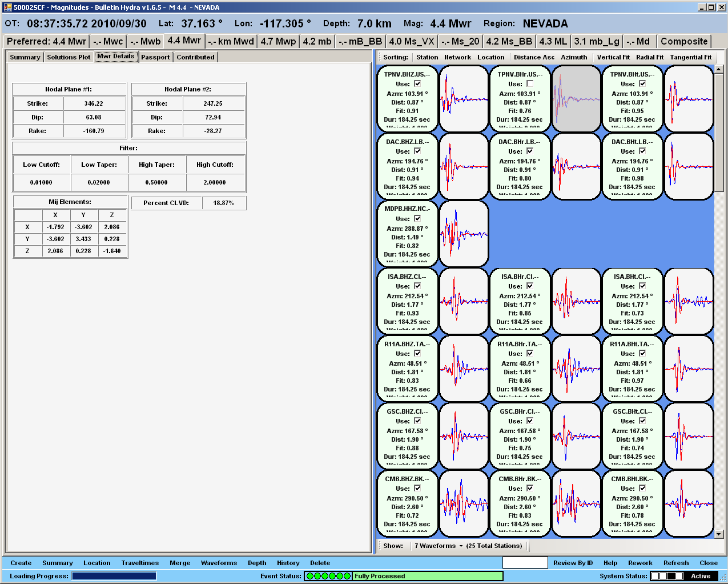Screen dimensions: 728x584
Task: Click the Review By ID button
Action: 573,563
